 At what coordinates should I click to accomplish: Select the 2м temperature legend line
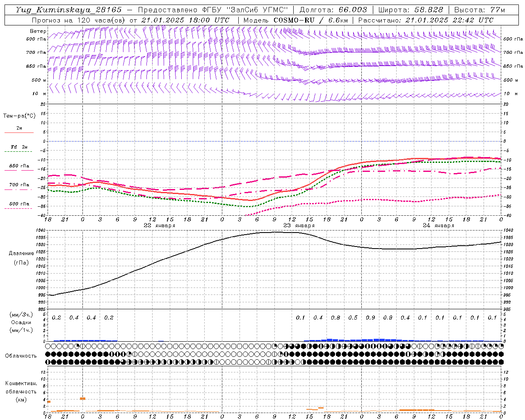click(19, 132)
